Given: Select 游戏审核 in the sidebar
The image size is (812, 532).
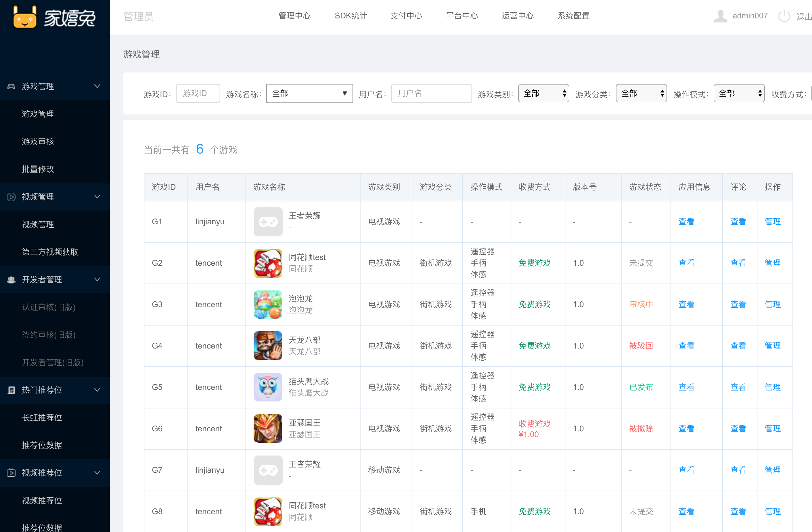Looking at the screenshot, I should coord(38,141).
